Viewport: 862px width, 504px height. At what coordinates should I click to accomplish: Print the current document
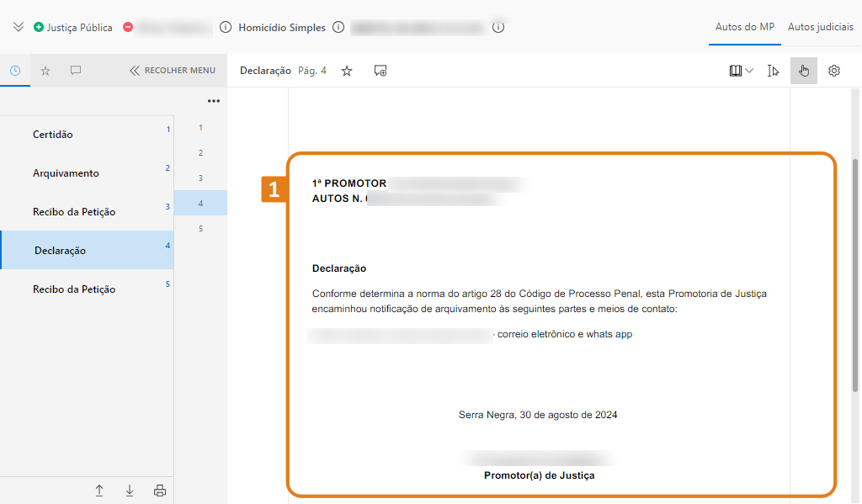pyautogui.click(x=159, y=490)
